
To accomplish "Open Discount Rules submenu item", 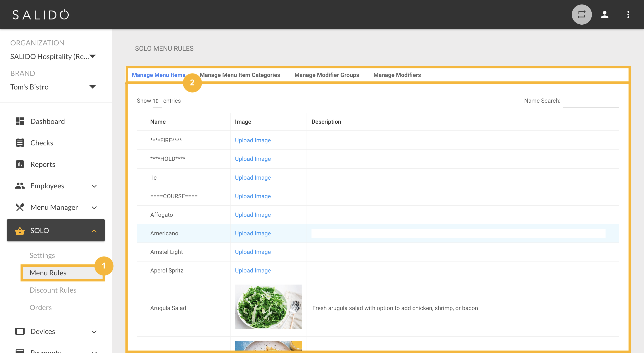I will click(x=53, y=290).
